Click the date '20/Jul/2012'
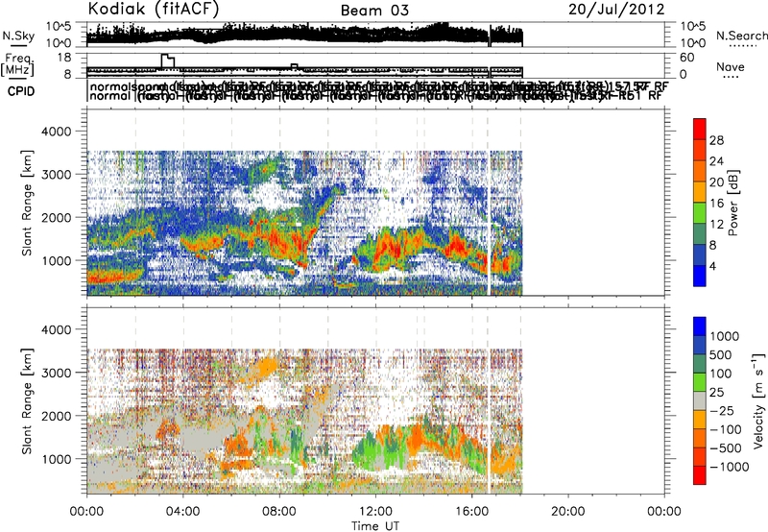This screenshot has width=768, height=532. (x=616, y=10)
